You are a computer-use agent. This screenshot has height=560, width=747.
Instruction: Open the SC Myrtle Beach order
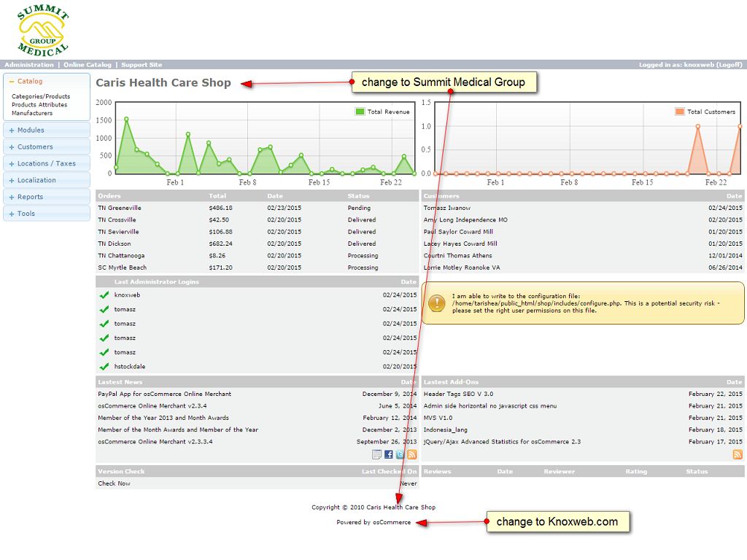[x=122, y=268]
